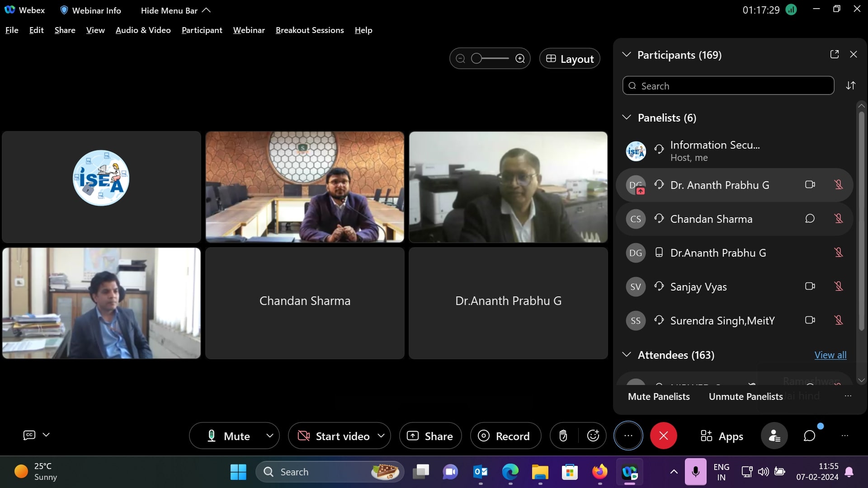
Task: Toggle Sanjay Vyas's muted microphone
Action: pyautogui.click(x=839, y=286)
